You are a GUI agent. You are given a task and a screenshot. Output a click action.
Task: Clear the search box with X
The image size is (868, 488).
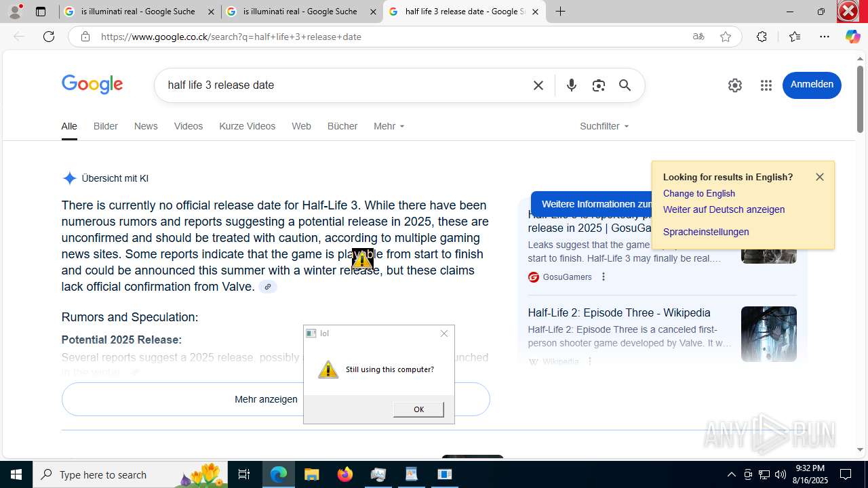[x=538, y=85]
